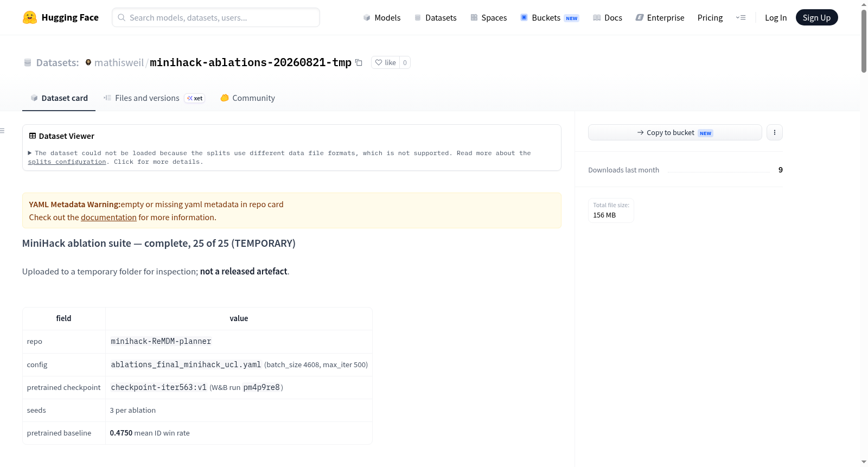Click the xet badge on Files tab
The image size is (868, 467).
point(195,98)
